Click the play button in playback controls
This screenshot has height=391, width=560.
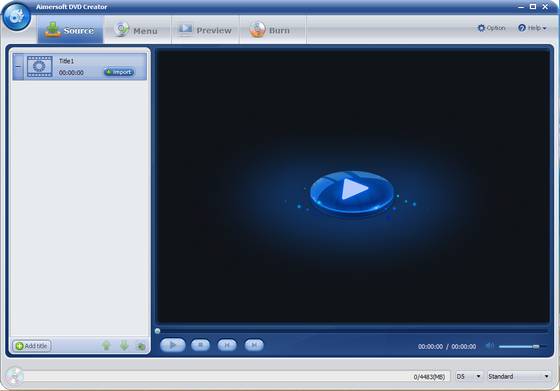(x=173, y=345)
